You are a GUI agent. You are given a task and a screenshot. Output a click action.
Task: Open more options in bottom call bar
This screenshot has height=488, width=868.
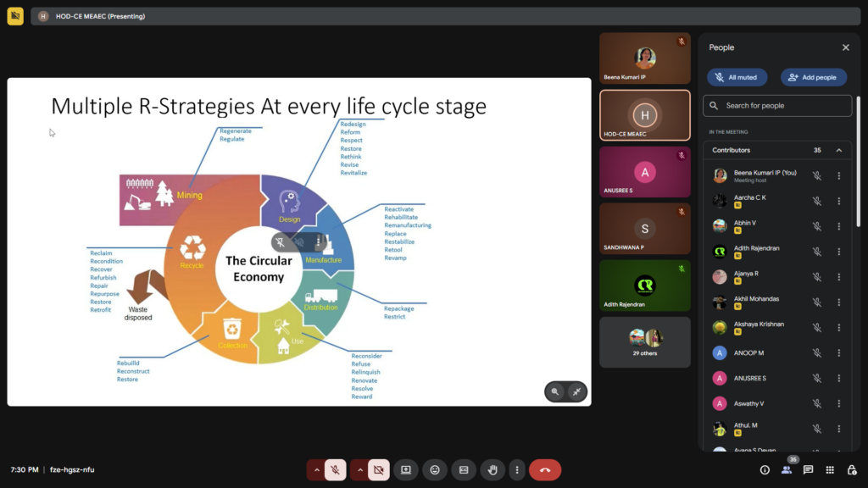(x=515, y=469)
